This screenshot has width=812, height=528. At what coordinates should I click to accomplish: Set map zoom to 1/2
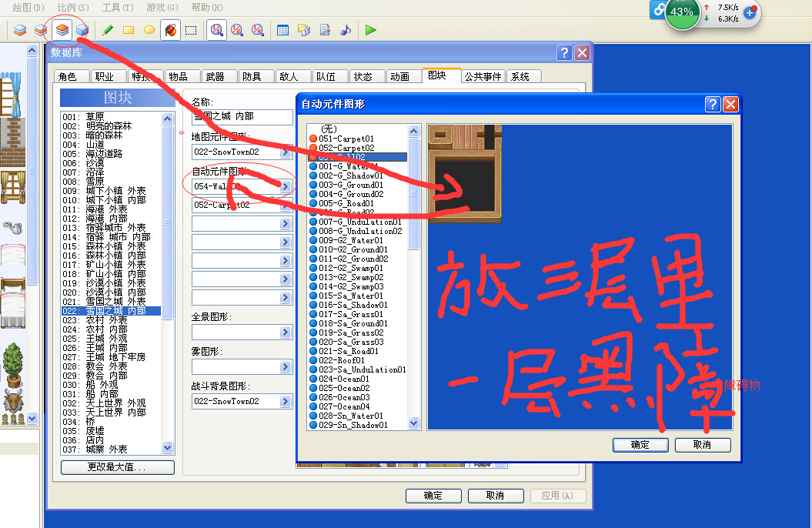tap(237, 30)
